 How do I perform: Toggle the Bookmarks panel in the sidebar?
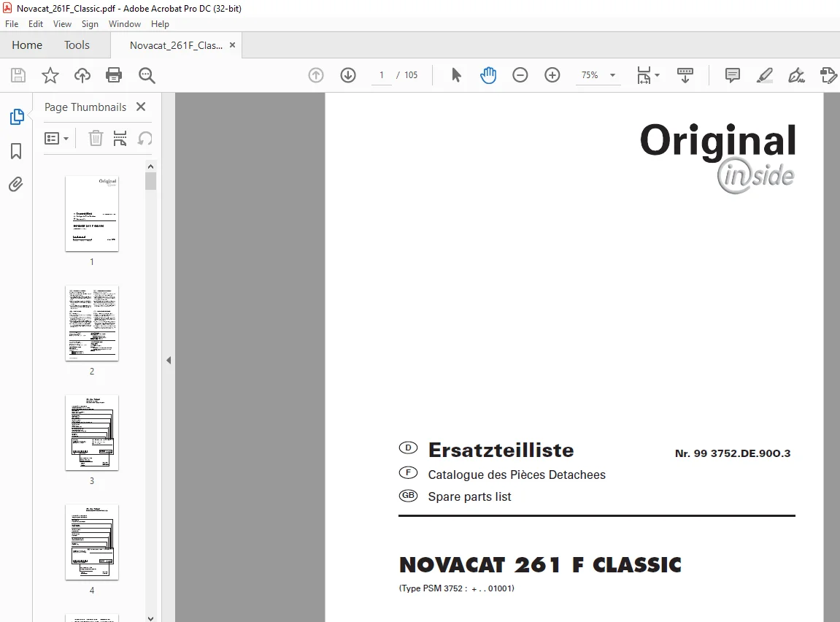(x=16, y=151)
